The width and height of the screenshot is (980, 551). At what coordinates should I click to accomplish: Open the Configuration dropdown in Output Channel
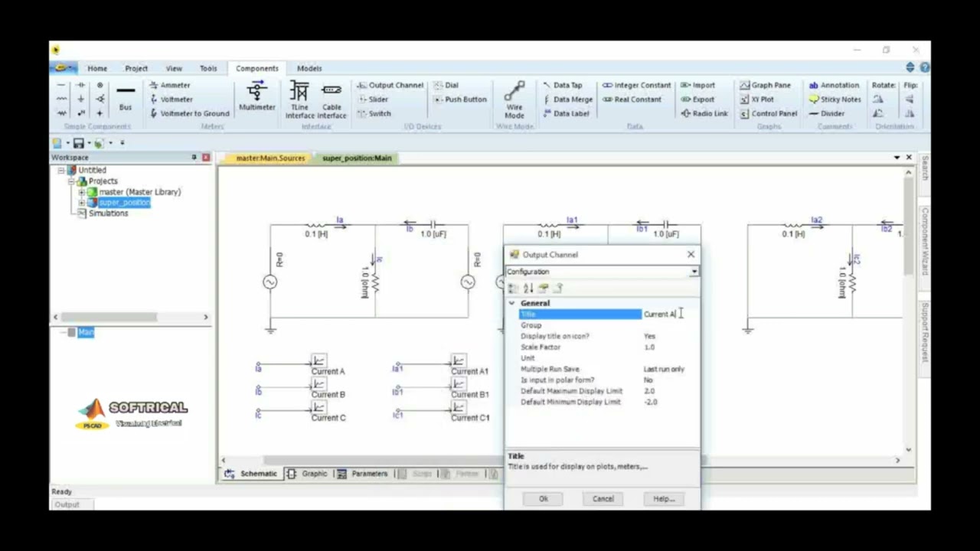pos(694,272)
